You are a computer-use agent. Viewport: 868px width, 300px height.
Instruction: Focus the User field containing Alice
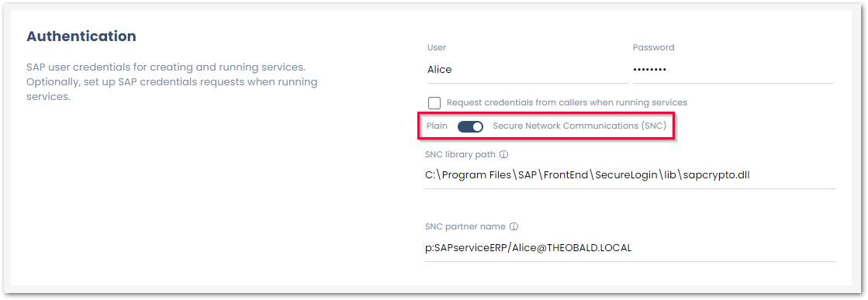tap(527, 70)
